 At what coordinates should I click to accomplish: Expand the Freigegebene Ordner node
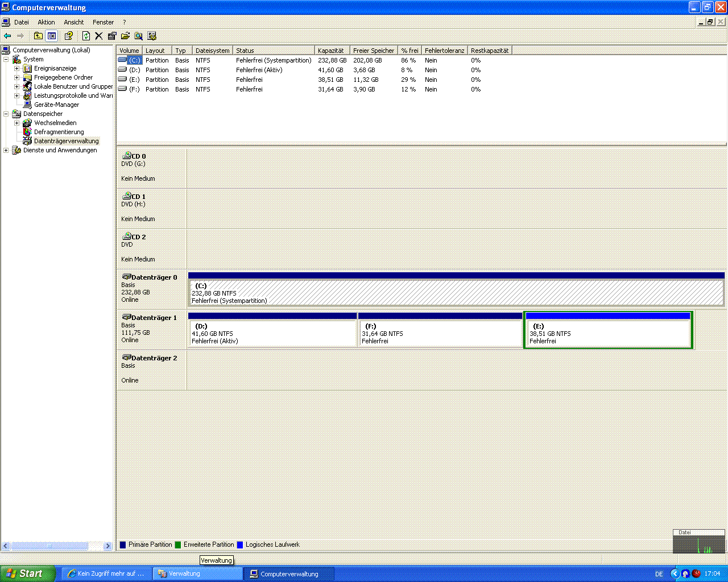(16, 77)
